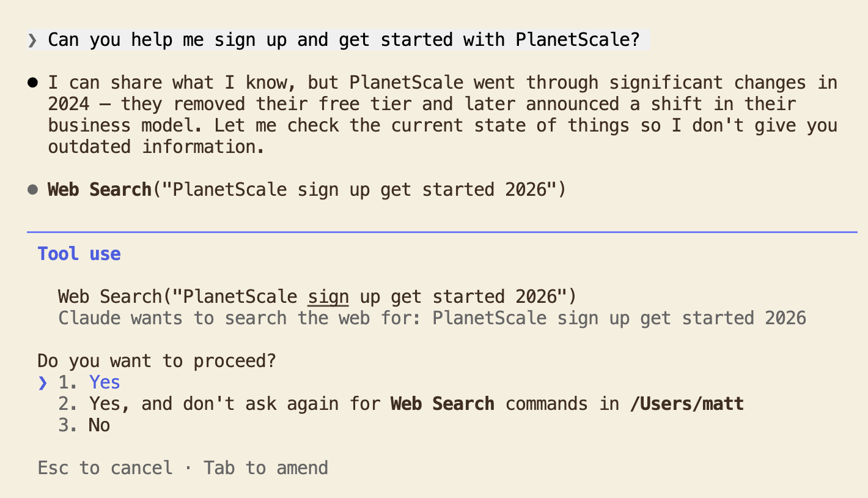This screenshot has width=868, height=498.
Task: Click the assistant's message about PlanetScale changes
Action: pyautogui.click(x=442, y=115)
